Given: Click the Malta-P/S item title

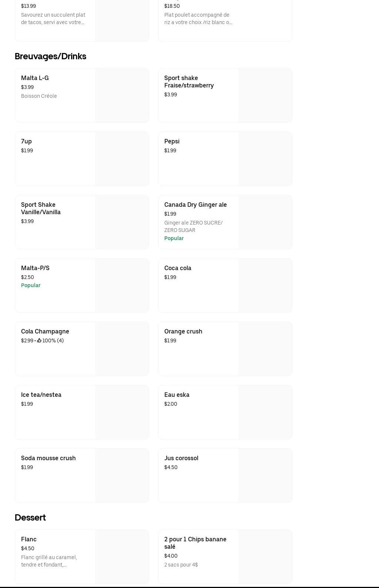Looking at the screenshot, I should pyautogui.click(x=35, y=268).
